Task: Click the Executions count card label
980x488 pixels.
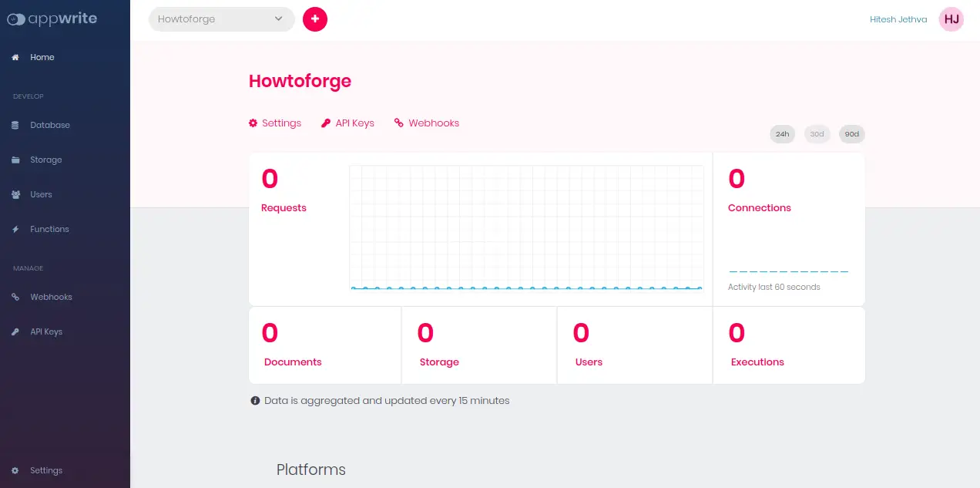Action: 757,362
